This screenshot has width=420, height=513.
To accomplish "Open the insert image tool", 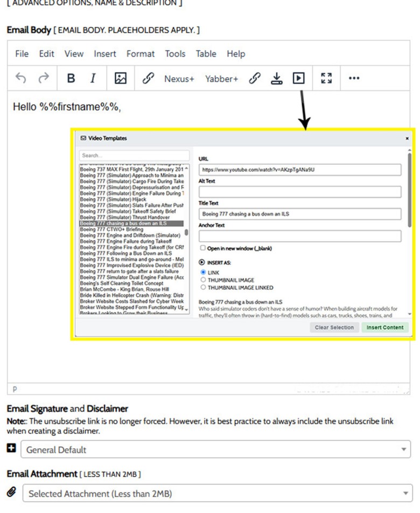I will (120, 78).
